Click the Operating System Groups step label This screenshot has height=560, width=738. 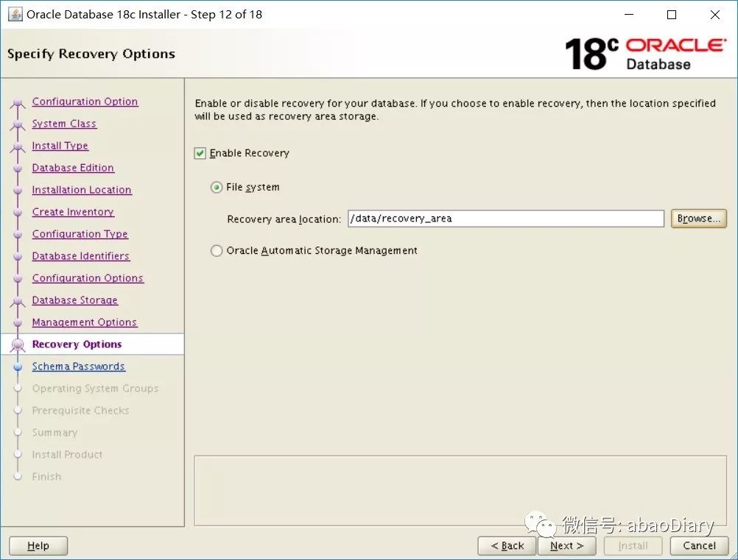tap(95, 389)
